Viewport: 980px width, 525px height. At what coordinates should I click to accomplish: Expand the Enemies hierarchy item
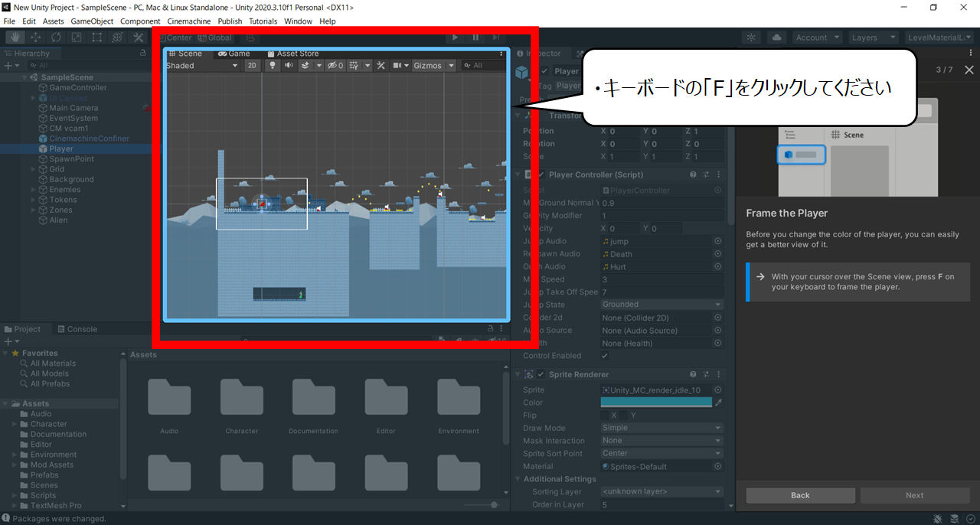coord(33,190)
